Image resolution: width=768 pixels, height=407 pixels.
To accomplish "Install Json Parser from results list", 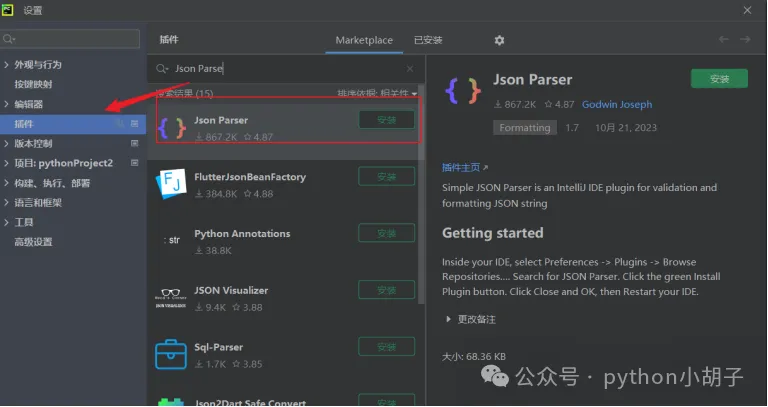I will click(386, 120).
